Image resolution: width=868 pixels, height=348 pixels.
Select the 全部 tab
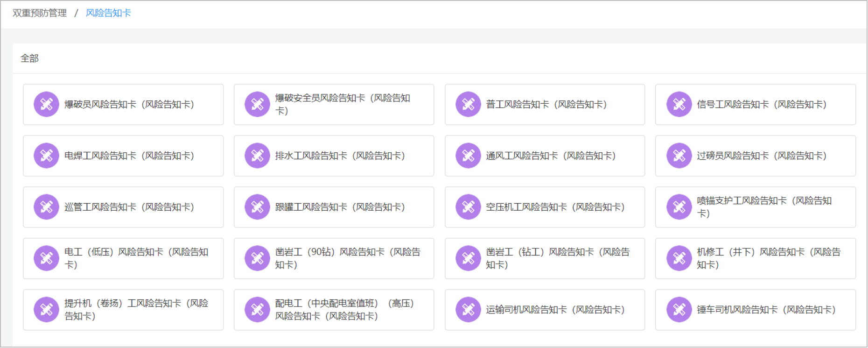click(29, 58)
